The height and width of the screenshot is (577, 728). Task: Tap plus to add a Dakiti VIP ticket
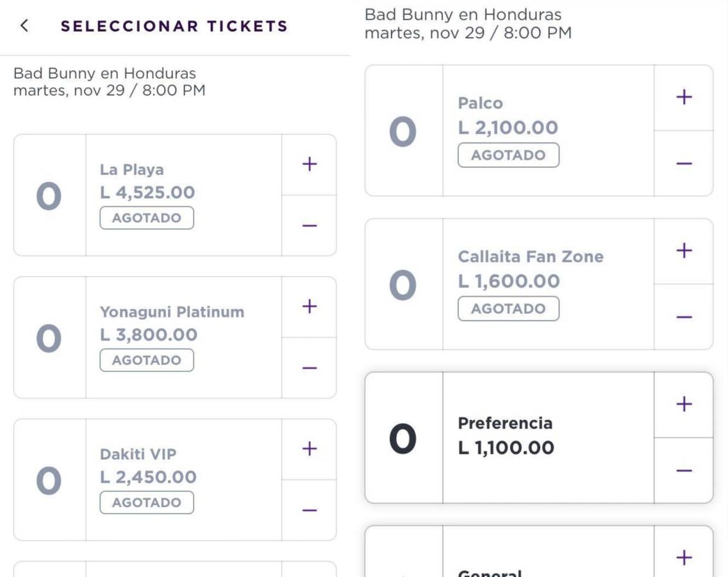[x=310, y=449]
